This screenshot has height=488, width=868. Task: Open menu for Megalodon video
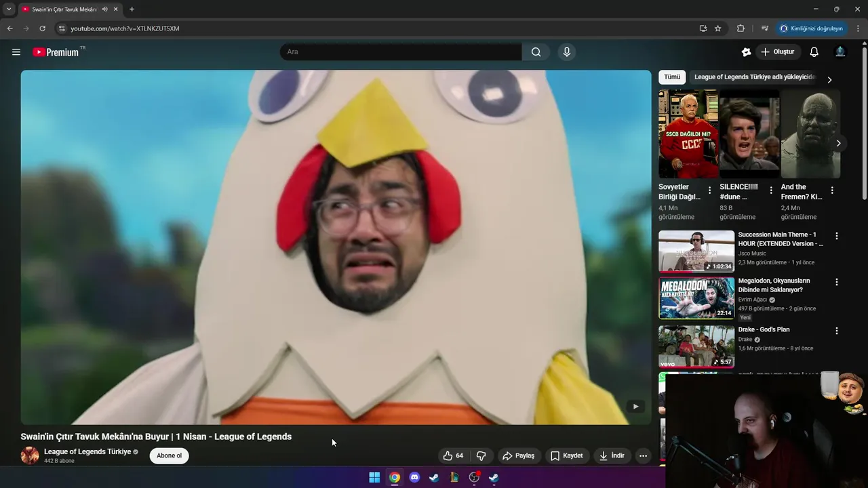[837, 282]
